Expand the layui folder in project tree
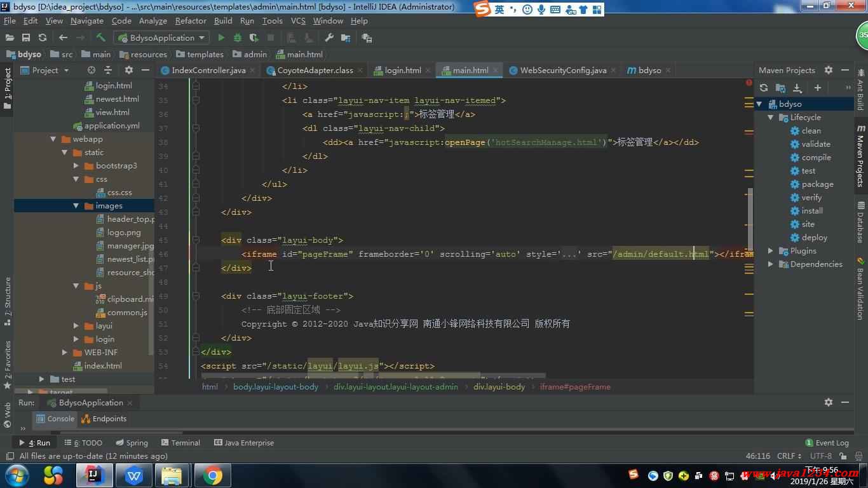This screenshot has height=488, width=868. coord(76,326)
